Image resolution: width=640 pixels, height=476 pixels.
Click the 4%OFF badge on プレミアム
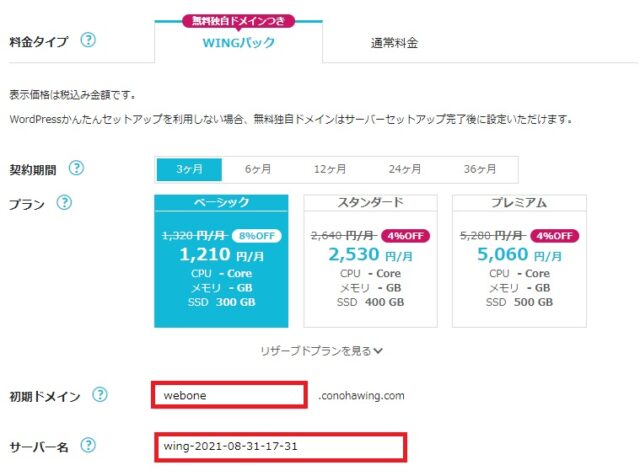click(x=554, y=236)
